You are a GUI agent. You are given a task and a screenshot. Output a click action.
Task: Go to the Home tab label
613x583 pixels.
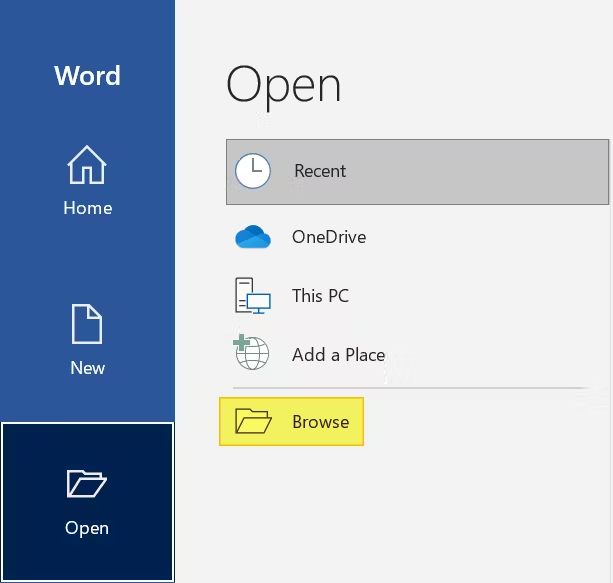87,208
